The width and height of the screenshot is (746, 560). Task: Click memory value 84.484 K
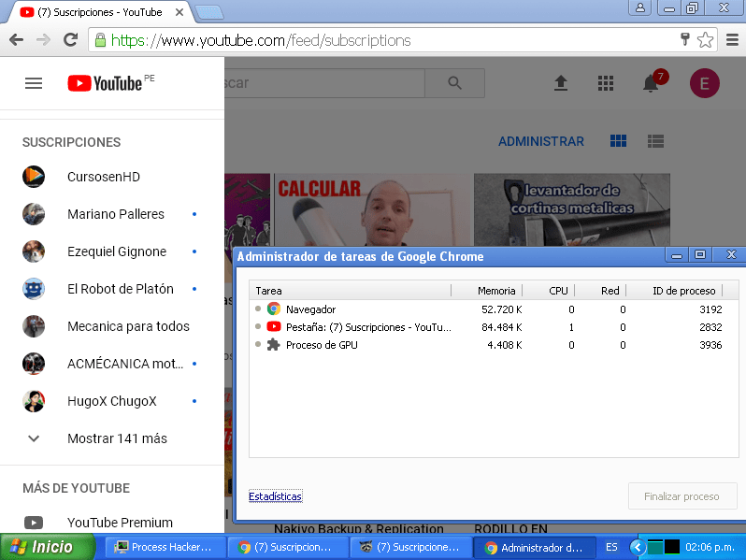pos(501,327)
